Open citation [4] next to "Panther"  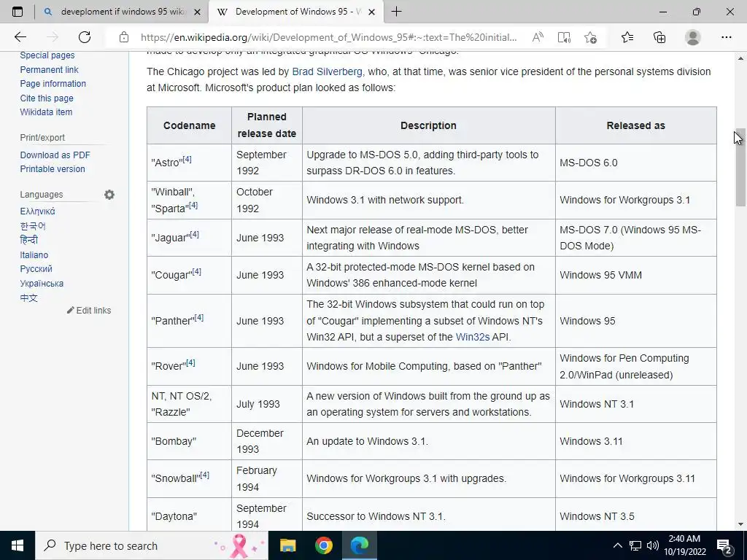tap(199, 317)
